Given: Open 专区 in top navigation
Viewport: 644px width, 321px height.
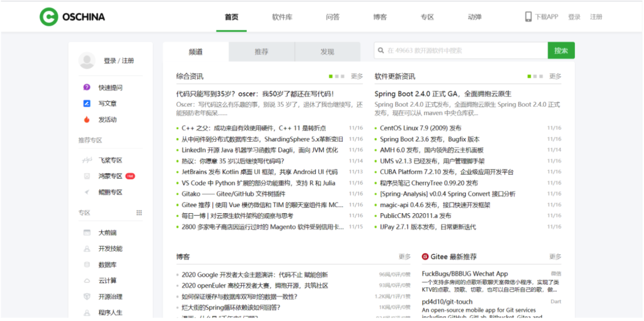Looking at the screenshot, I should click(x=427, y=17).
